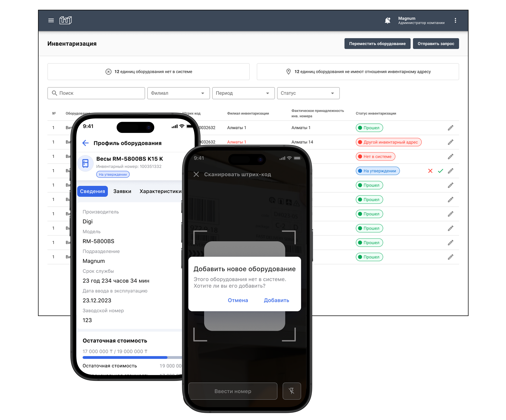506x420 pixels.
Task: Go back from Профиль оборудования
Action: coord(85,143)
